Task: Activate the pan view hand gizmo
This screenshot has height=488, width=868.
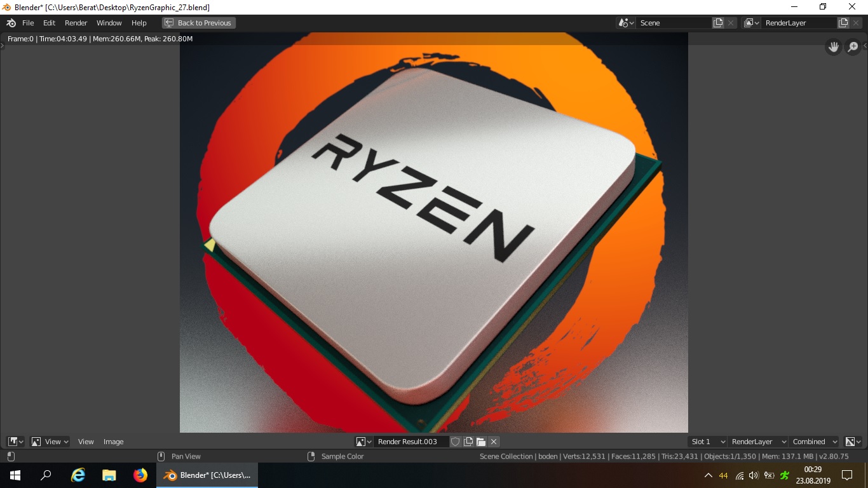Action: coord(834,47)
